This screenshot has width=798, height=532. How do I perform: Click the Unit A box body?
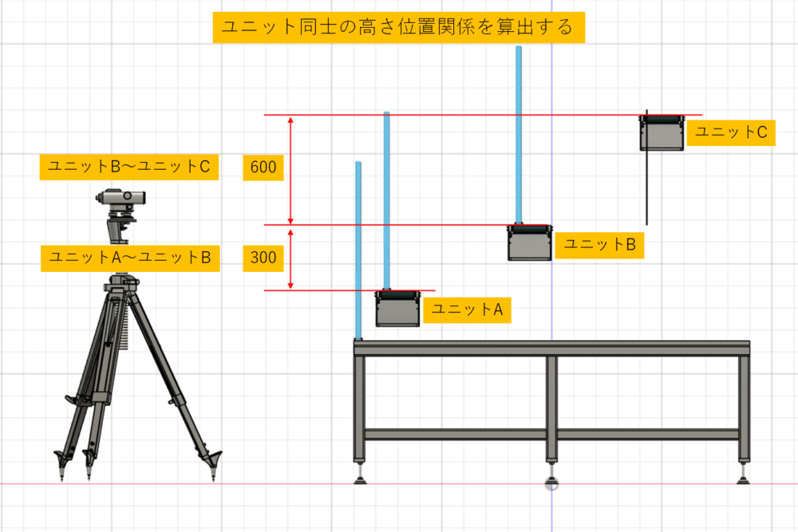click(x=397, y=313)
